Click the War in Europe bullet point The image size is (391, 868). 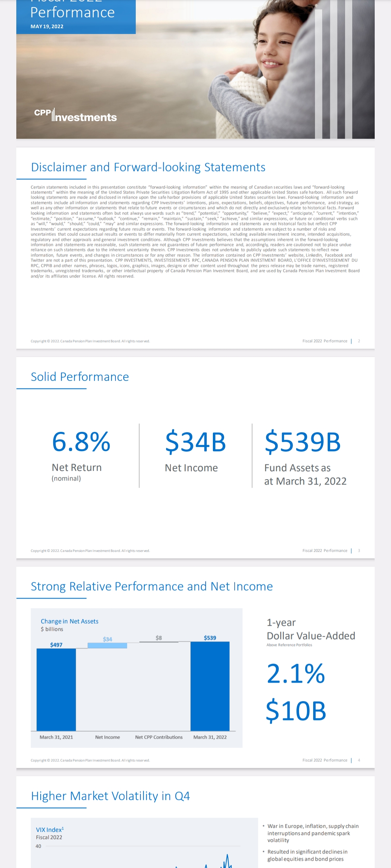tap(313, 833)
